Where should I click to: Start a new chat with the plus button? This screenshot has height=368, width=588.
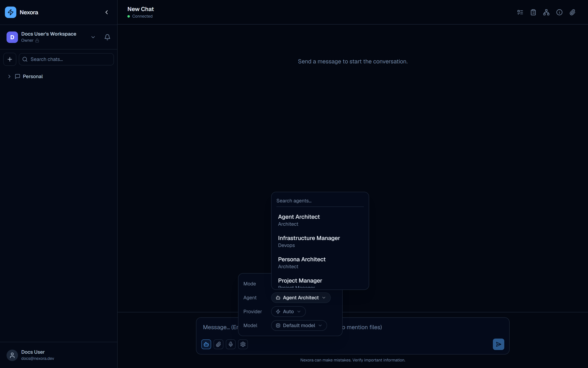tap(10, 59)
